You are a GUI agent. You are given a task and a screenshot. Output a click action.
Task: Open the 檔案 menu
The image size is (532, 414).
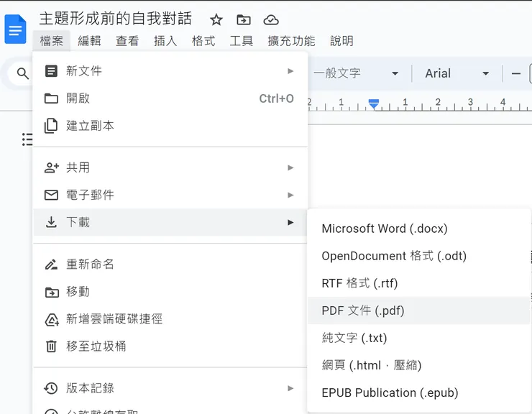(x=52, y=41)
